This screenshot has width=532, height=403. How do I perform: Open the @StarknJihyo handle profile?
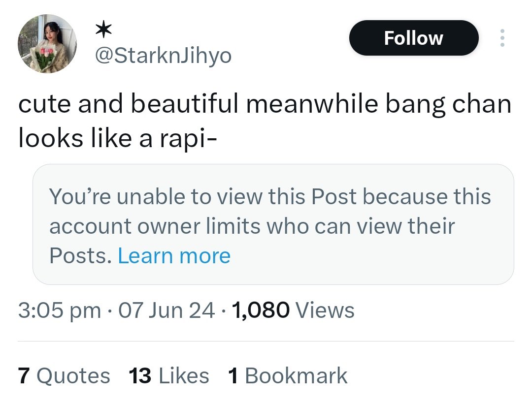(x=163, y=55)
